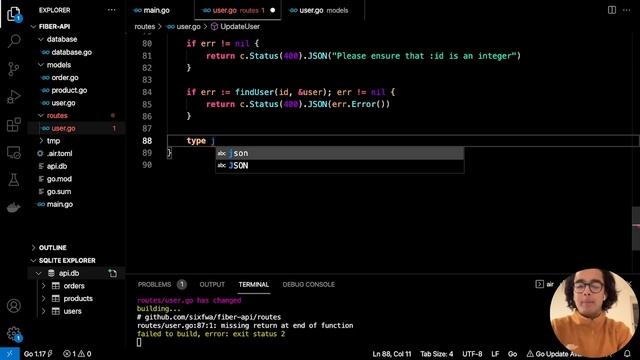Screen dimensions: 640x360
Task: Open the DEBUG CONSOLE panel tab
Action: (x=309, y=284)
